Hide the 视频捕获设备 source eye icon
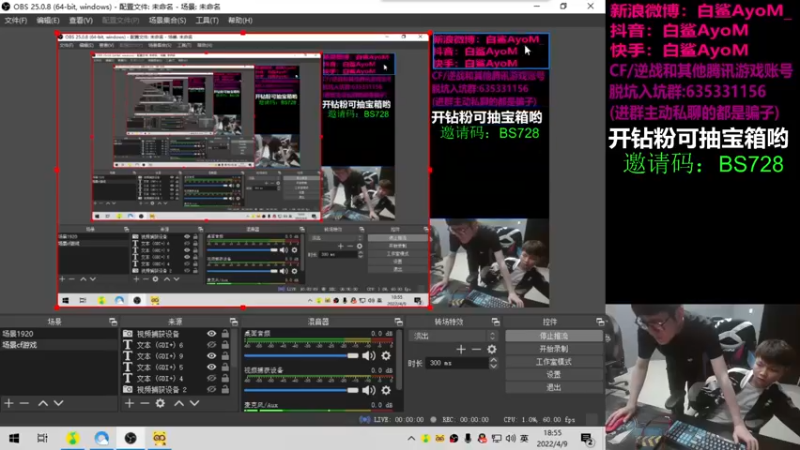Image resolution: width=800 pixels, height=450 pixels. click(x=211, y=334)
